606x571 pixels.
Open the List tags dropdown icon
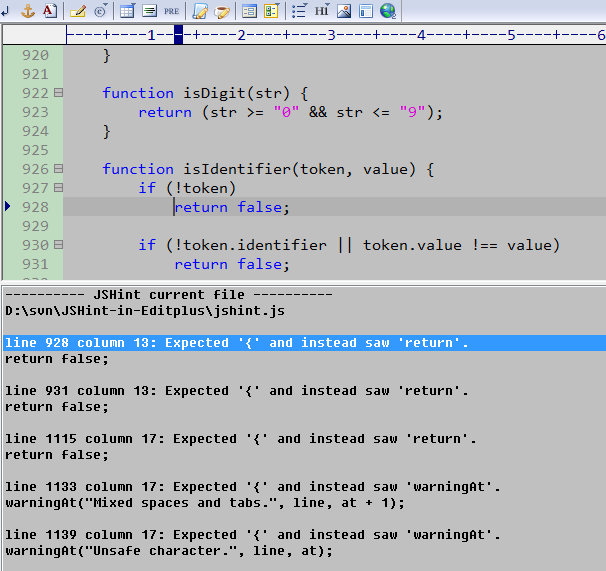[299, 11]
